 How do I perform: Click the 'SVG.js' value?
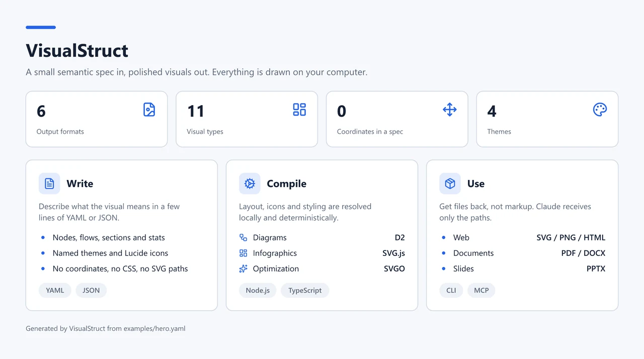[x=393, y=253]
